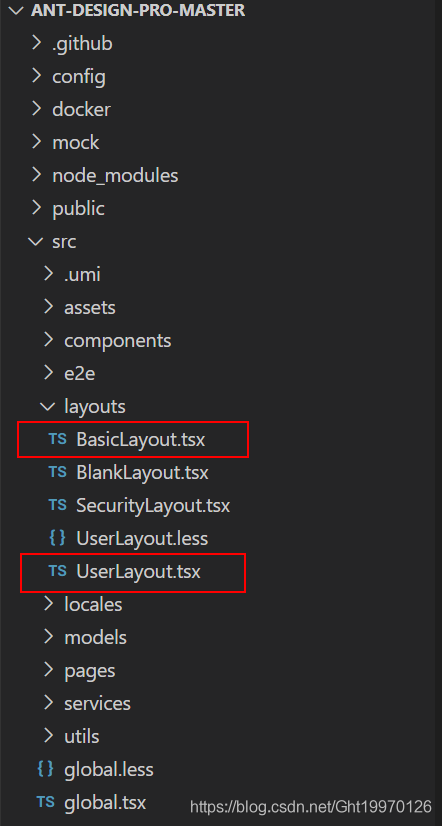
Task: Select the SecurityLayout.tsx file
Action: (153, 506)
